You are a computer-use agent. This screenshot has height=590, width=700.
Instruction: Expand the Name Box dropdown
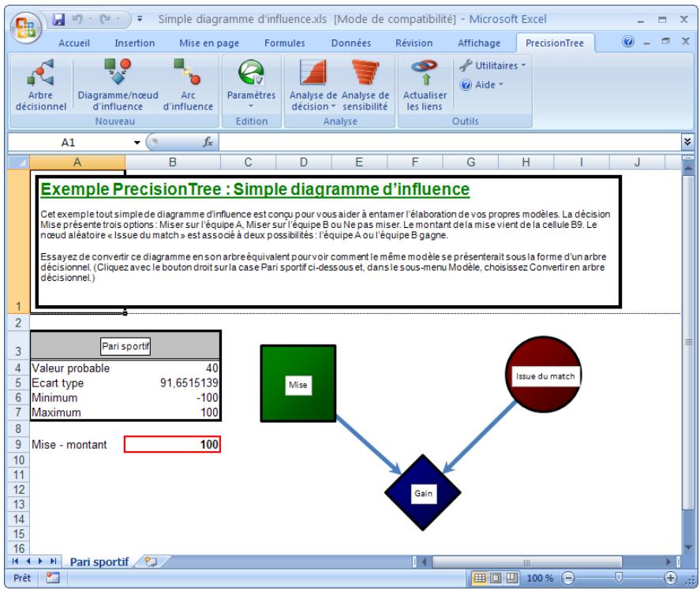pyautogui.click(x=137, y=143)
